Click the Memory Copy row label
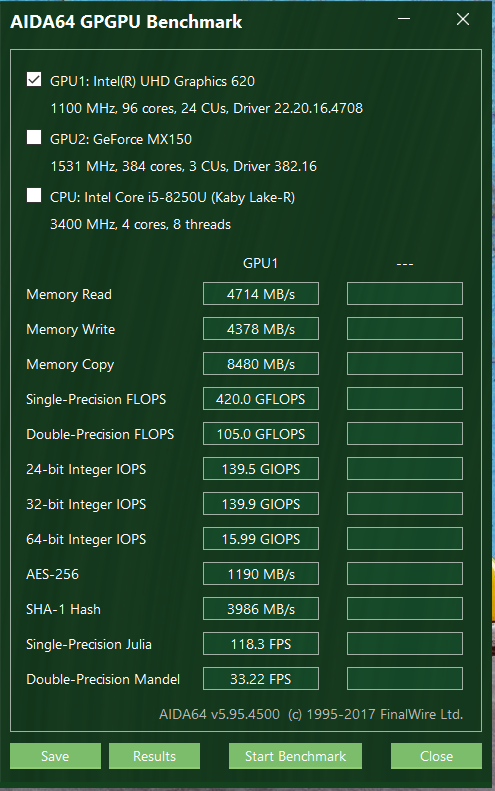The height and width of the screenshot is (791, 495). [x=70, y=365]
